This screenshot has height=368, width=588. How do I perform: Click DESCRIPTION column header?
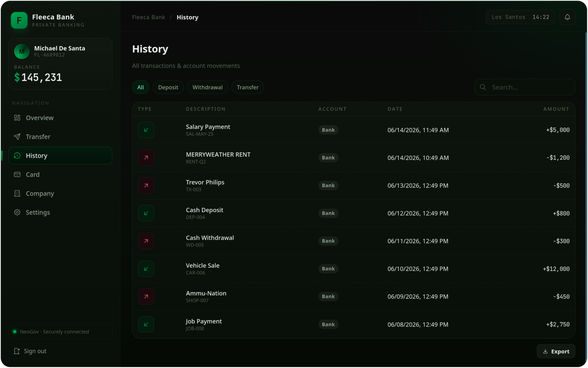[x=206, y=109]
